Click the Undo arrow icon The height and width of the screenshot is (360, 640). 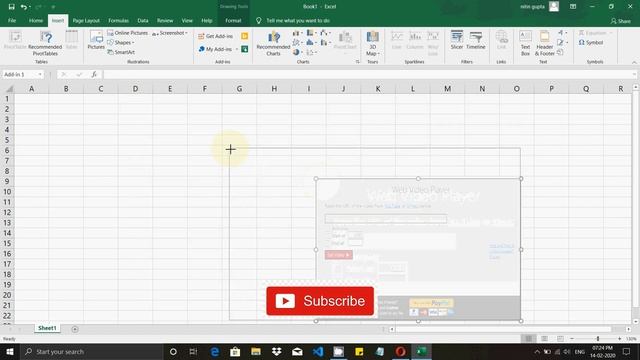(24, 7)
